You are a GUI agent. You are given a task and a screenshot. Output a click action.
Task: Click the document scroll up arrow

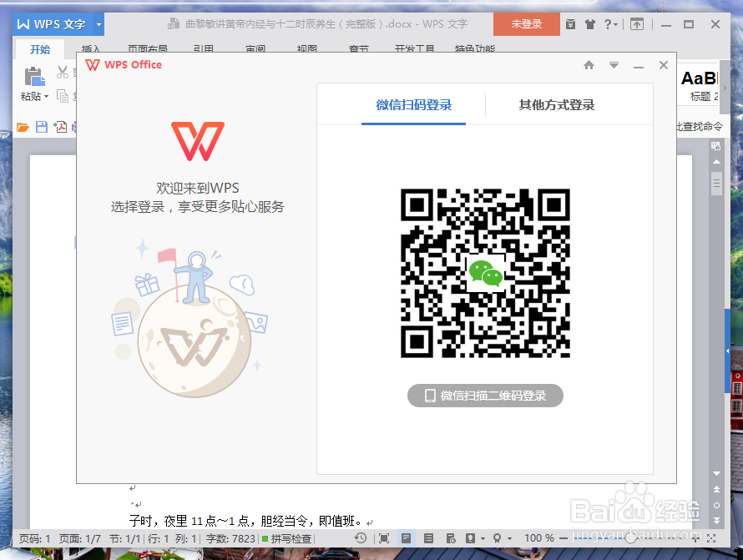(x=716, y=162)
